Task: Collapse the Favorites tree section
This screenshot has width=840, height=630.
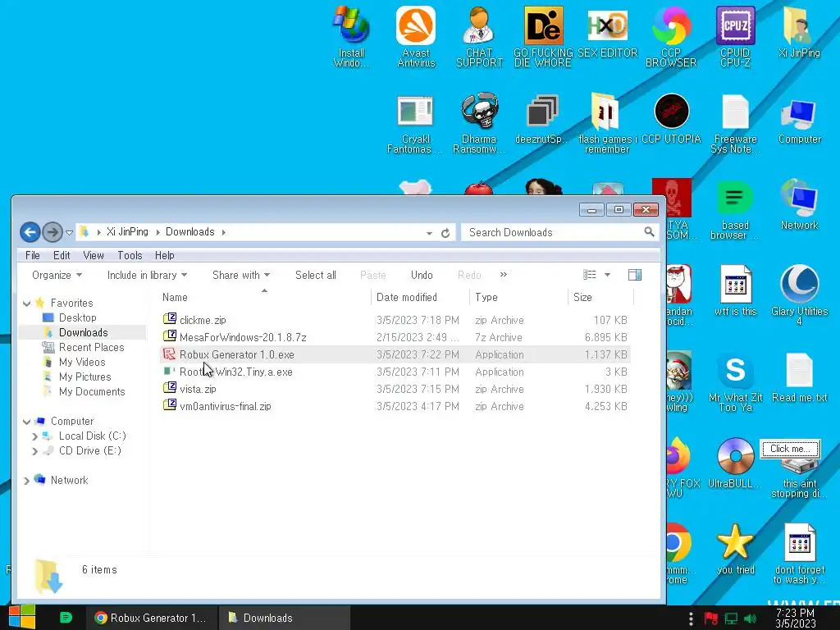Action: pos(27,304)
